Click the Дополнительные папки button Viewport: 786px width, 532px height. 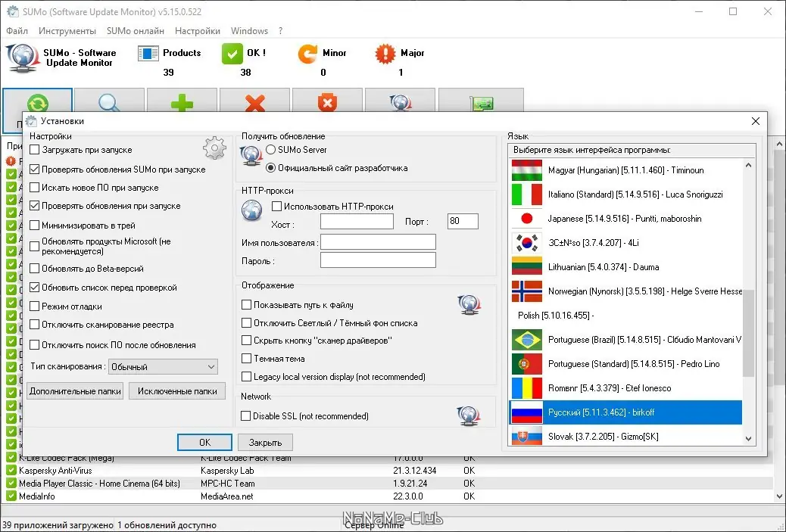[x=74, y=391]
